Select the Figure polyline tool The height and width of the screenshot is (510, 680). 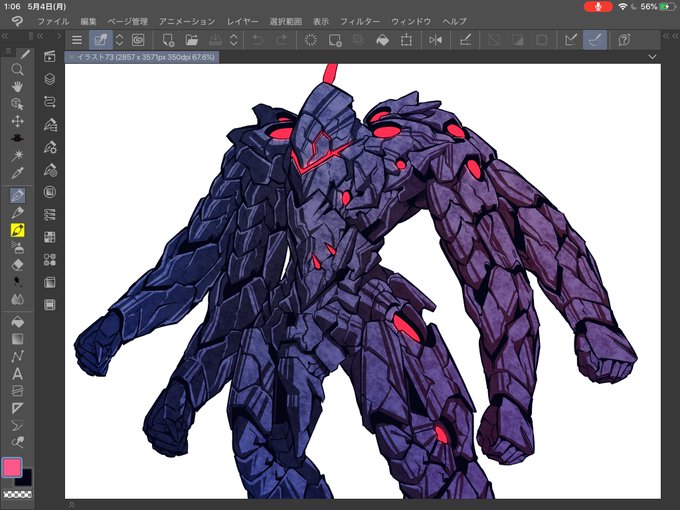click(x=17, y=356)
